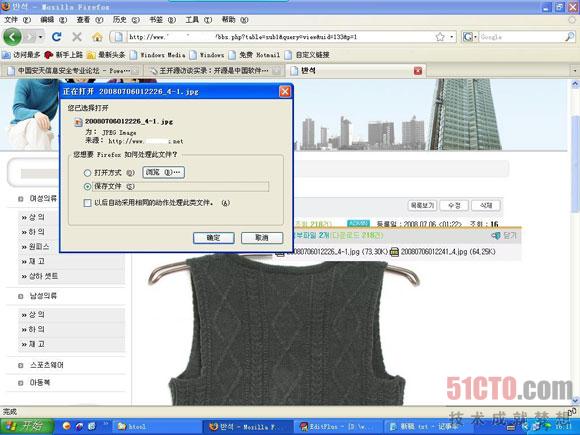Open the list-all-tabs dropdown
Image resolution: width=580 pixels, height=435 pixels.
coord(575,71)
